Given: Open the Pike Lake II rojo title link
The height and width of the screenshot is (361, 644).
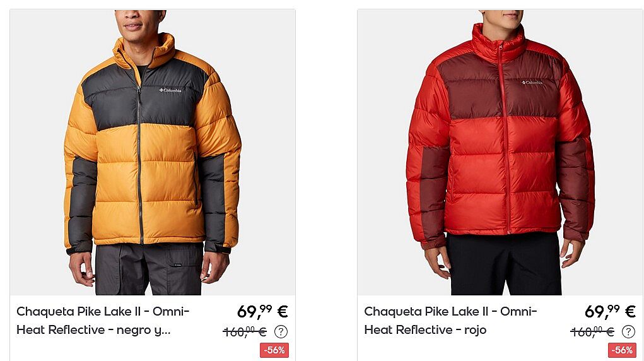Looking at the screenshot, I should coord(450,321).
